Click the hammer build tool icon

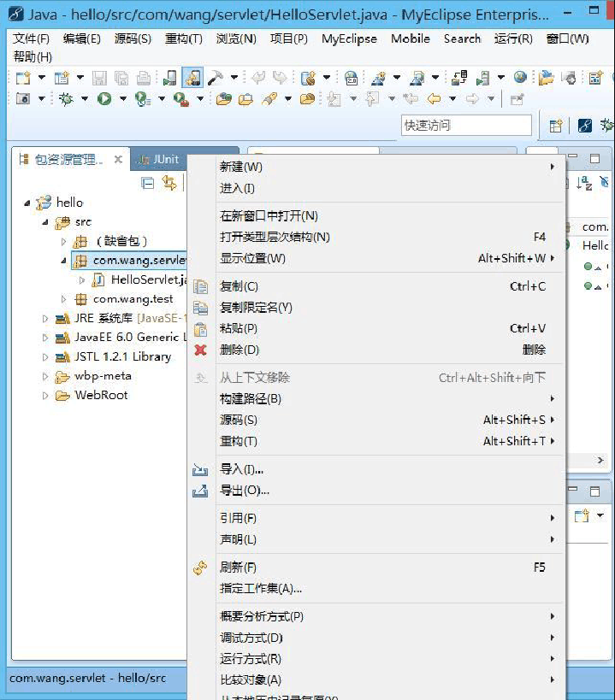[215, 78]
